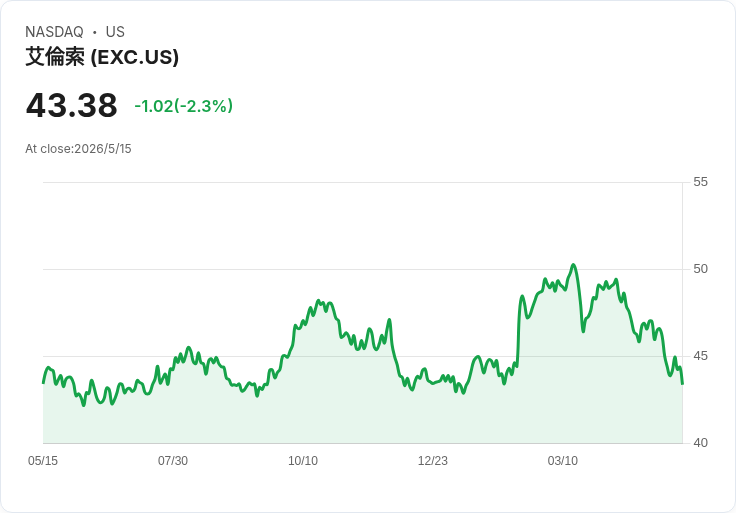The width and height of the screenshot is (736, 513).
Task: Click the October peak near 48 on the chart
Action: tap(319, 300)
